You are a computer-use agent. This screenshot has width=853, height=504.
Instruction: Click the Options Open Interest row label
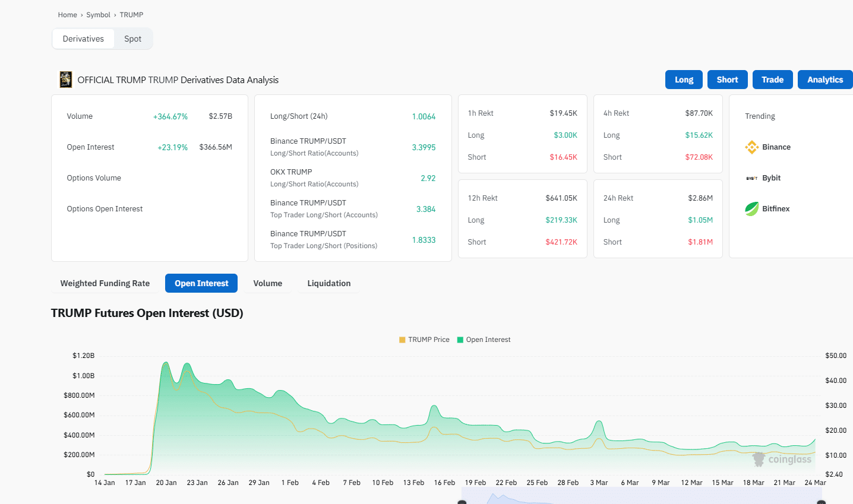105,209
